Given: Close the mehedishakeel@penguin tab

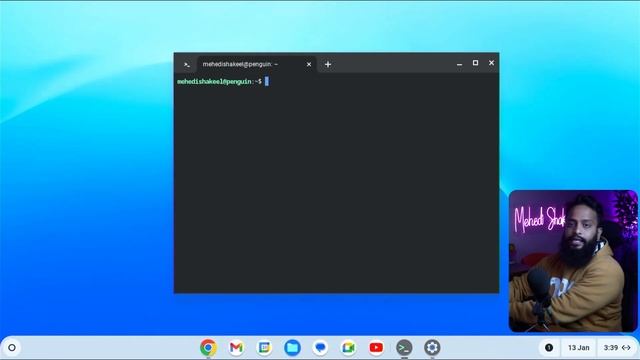Looking at the screenshot, I should pos(309,64).
